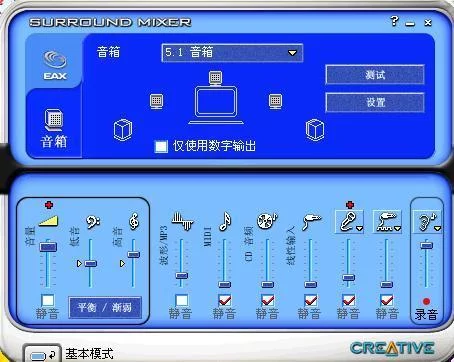Click the bass clef icon
Screen dimensions: 454x362
(93, 222)
